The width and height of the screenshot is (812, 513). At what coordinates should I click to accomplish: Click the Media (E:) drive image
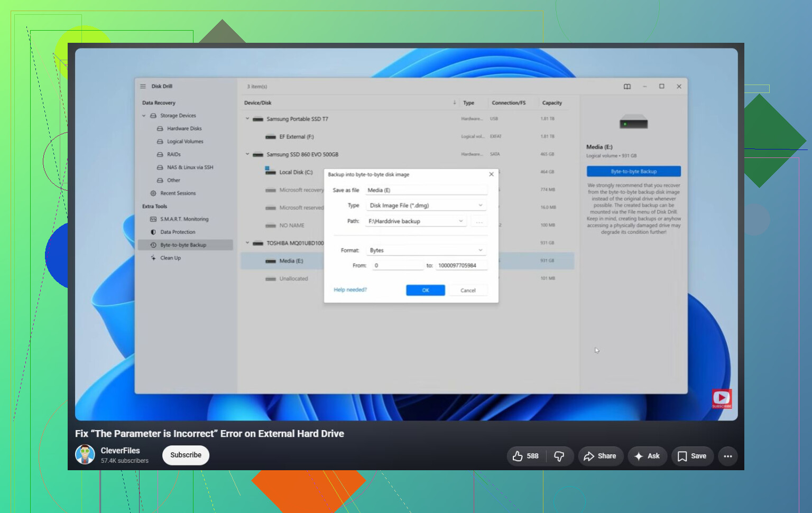[x=634, y=122]
